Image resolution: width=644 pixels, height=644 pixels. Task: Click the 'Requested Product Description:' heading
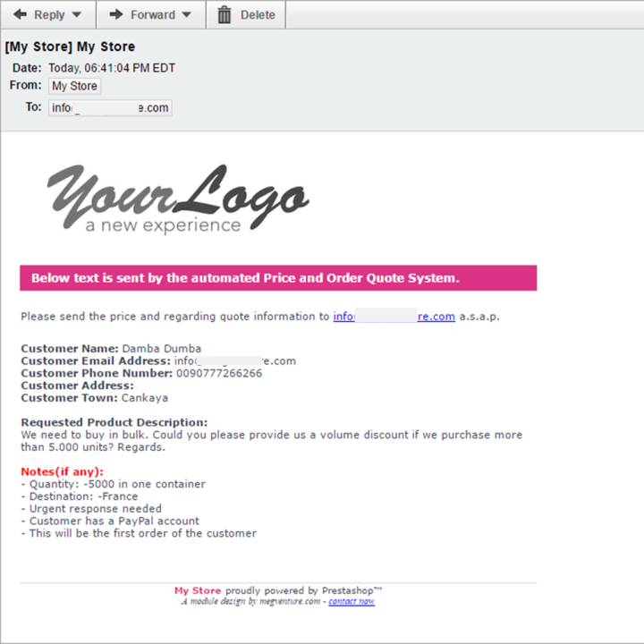pyautogui.click(x=114, y=422)
